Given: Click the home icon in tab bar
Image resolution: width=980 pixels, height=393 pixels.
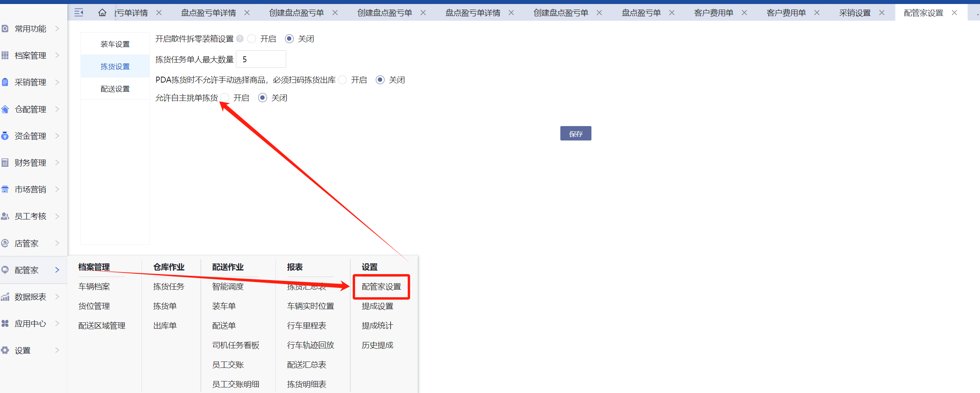Looking at the screenshot, I should click(102, 13).
